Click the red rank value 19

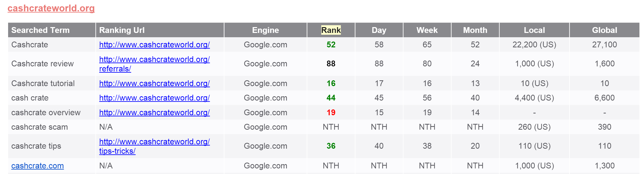click(331, 113)
